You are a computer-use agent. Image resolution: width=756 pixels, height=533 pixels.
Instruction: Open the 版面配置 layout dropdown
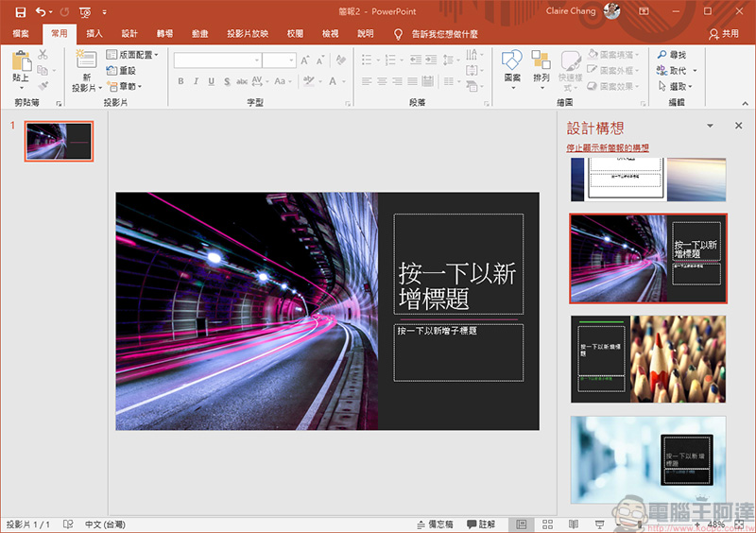point(132,55)
